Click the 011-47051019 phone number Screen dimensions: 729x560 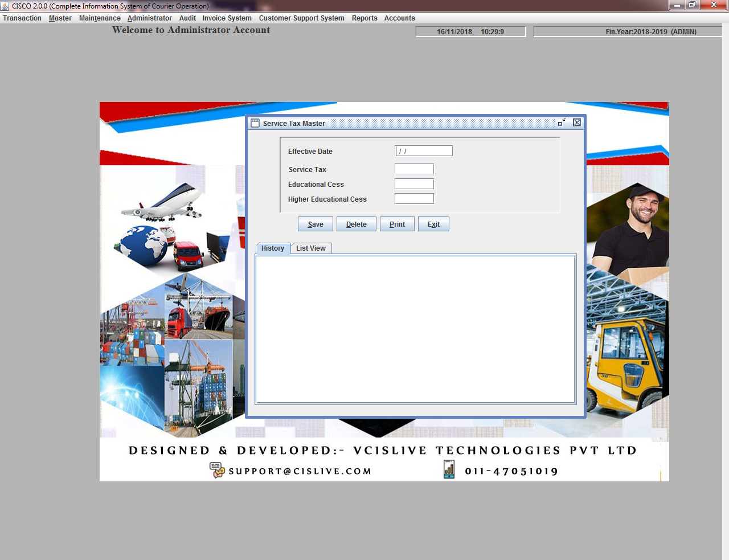[x=511, y=471]
